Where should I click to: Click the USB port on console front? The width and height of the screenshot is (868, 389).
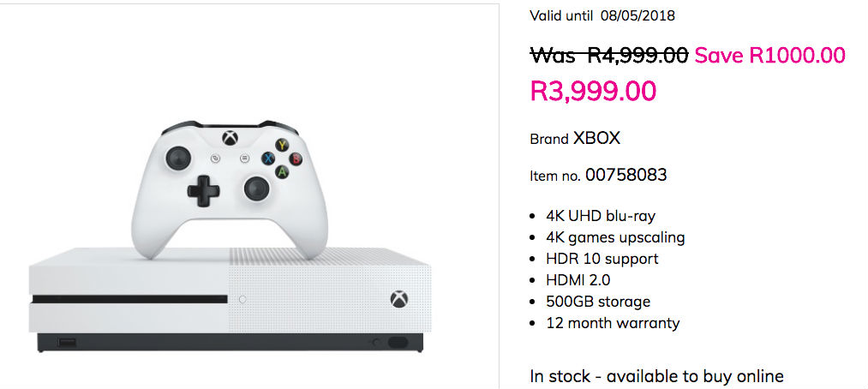67,344
